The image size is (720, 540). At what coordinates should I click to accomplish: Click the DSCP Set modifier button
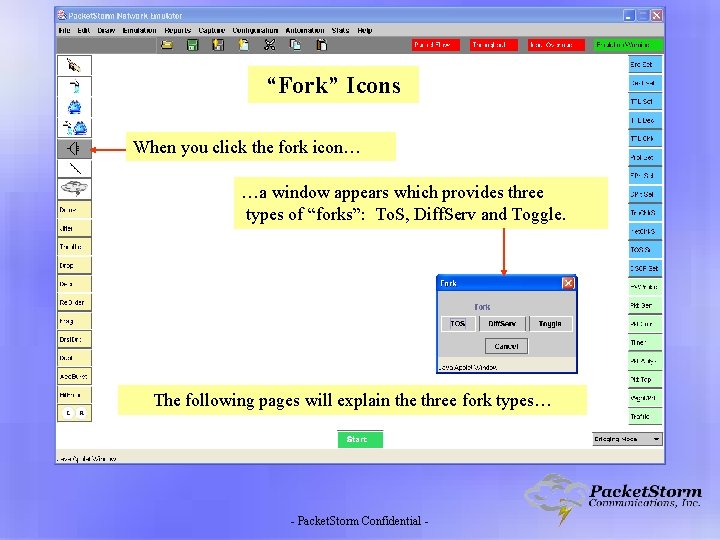point(645,269)
